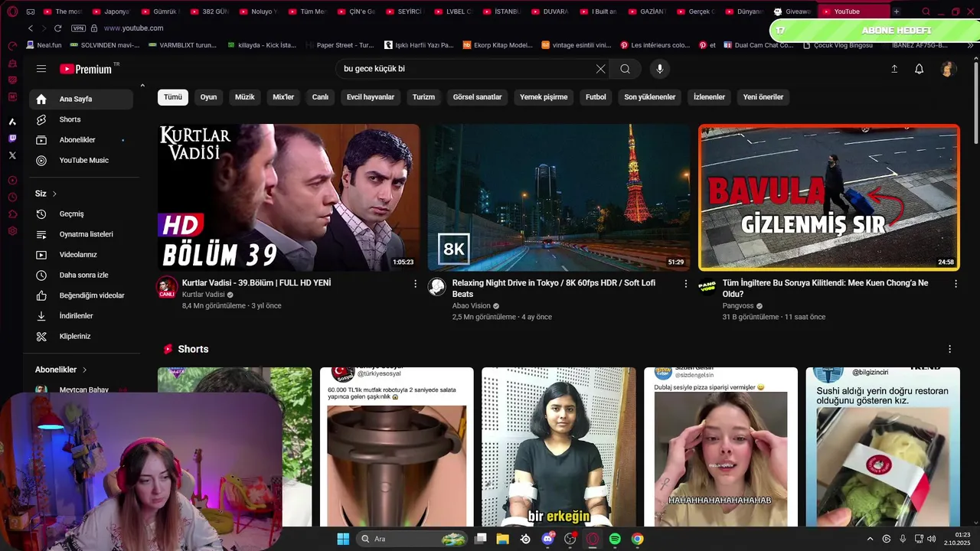This screenshot has height=551, width=980.
Task: Select the Yemek pişirme chip
Action: (544, 97)
